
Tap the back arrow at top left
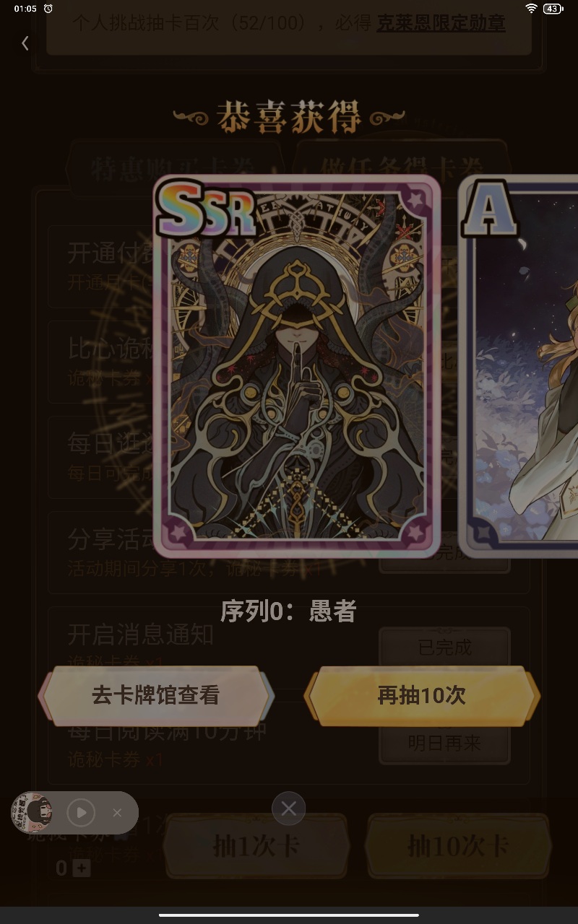point(25,43)
